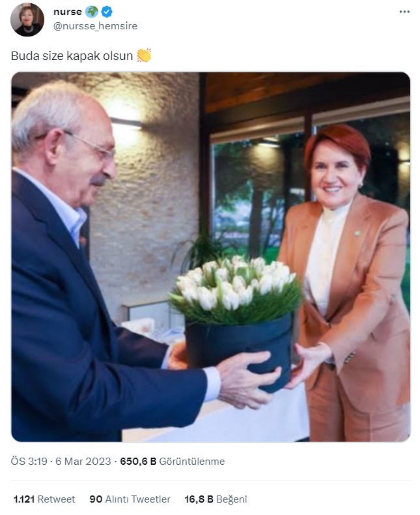420x515 pixels.
Task: Open the three-dot more options menu
Action: click(x=404, y=12)
